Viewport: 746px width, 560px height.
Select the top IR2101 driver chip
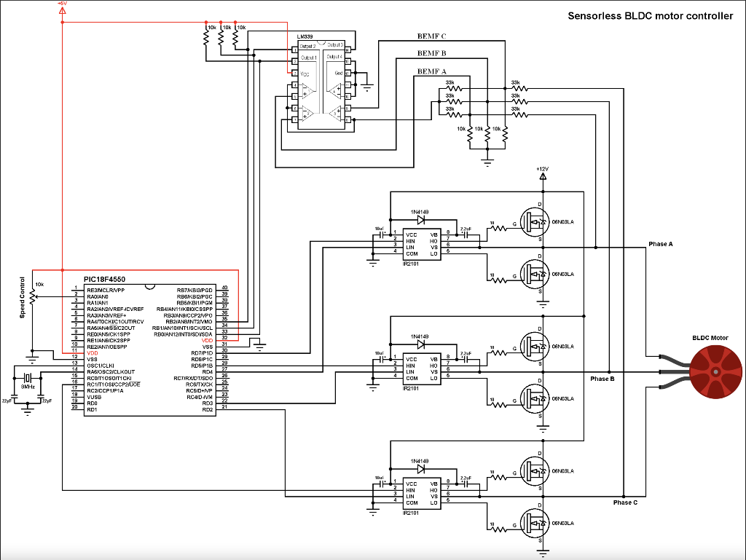tap(422, 245)
